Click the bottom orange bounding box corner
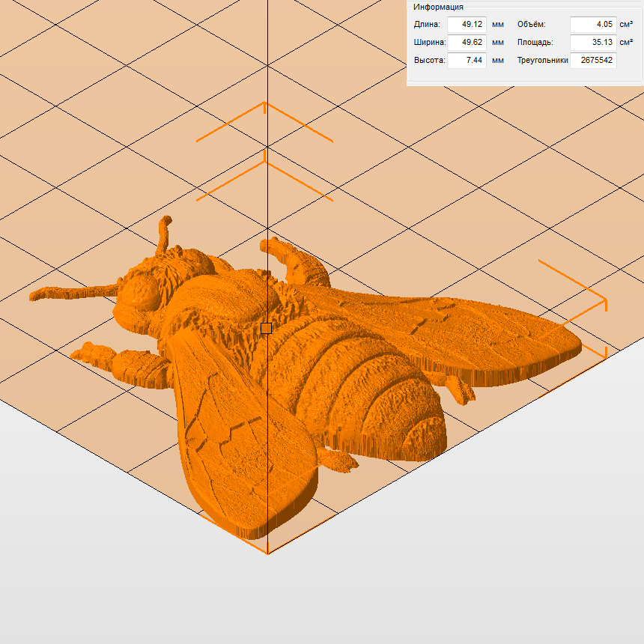 (267, 552)
